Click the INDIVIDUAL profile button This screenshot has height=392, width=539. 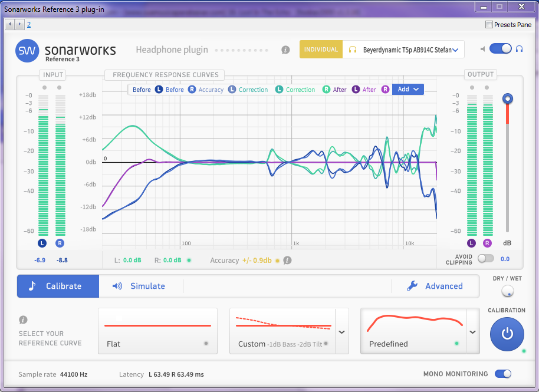[321, 50]
